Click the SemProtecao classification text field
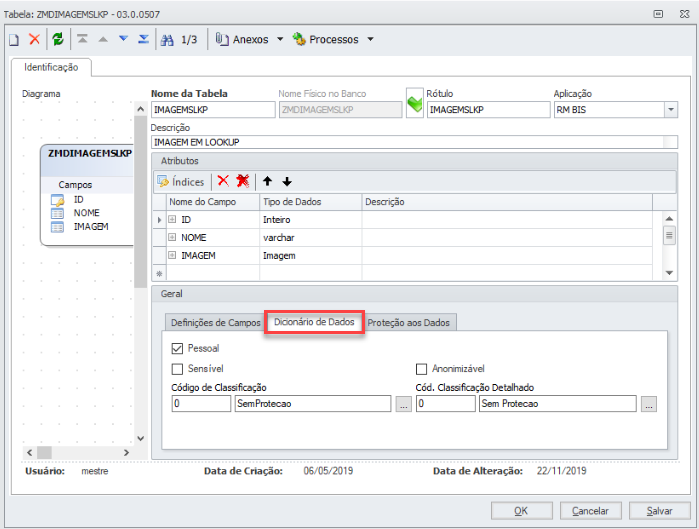Screen dimensions: 699x529 tap(313, 404)
